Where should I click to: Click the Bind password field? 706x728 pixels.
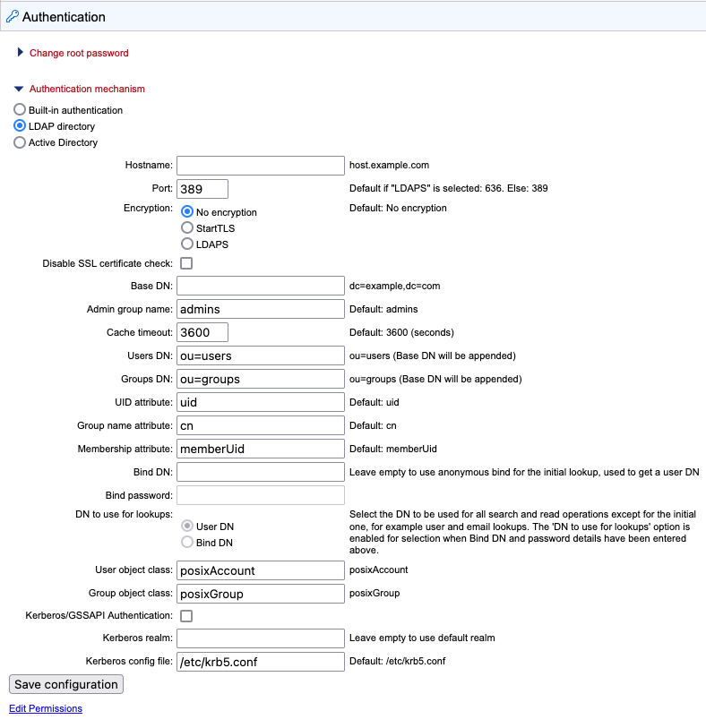tap(260, 494)
